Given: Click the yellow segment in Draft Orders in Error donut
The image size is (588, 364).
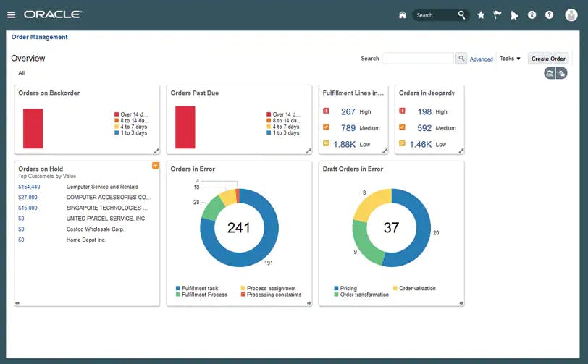Looking at the screenshot, I should tap(369, 204).
